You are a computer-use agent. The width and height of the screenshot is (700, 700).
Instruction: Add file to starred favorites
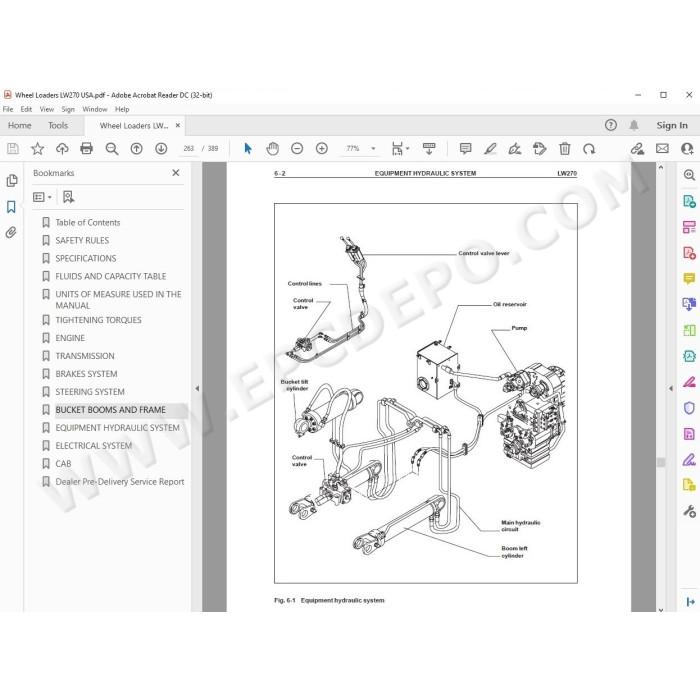(x=38, y=149)
